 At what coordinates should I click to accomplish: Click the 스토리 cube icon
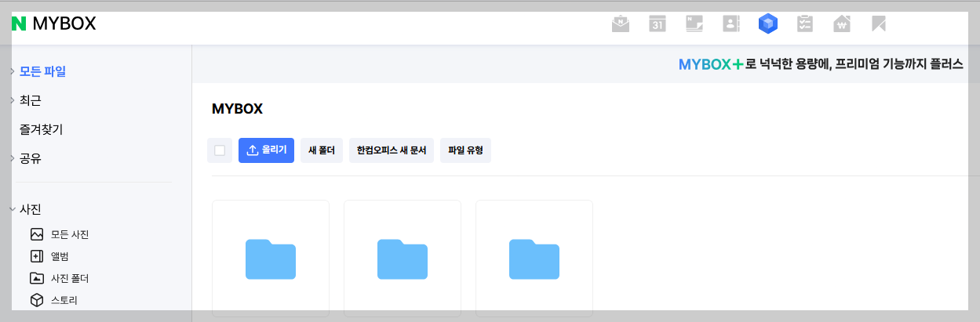pos(36,300)
